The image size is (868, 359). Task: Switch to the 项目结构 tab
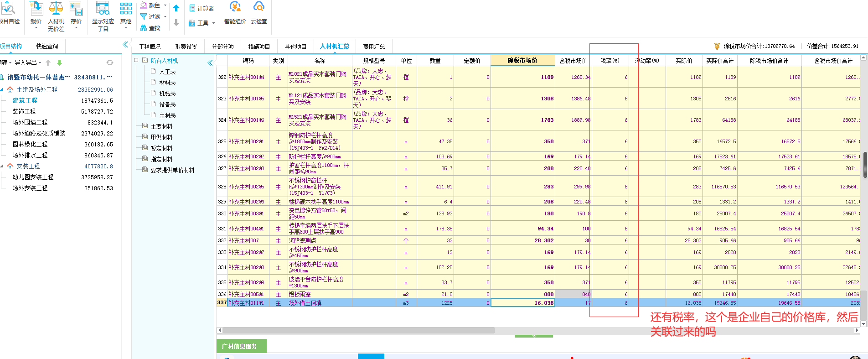(x=11, y=46)
